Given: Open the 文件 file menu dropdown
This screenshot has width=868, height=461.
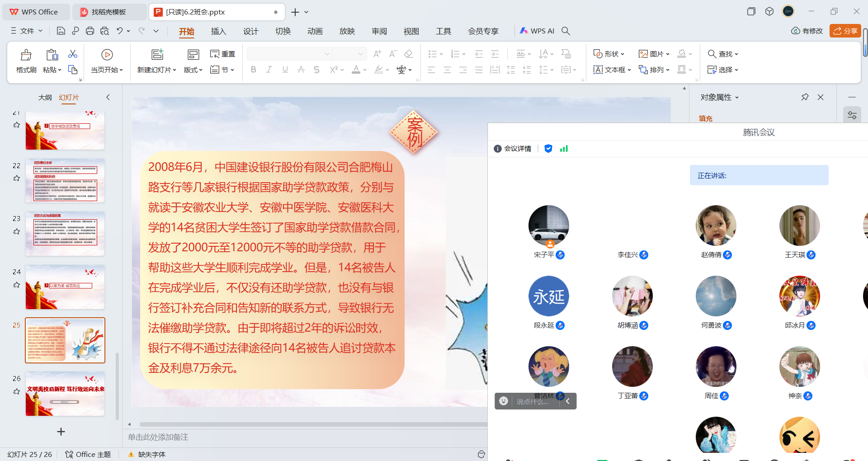Looking at the screenshot, I should pos(27,31).
